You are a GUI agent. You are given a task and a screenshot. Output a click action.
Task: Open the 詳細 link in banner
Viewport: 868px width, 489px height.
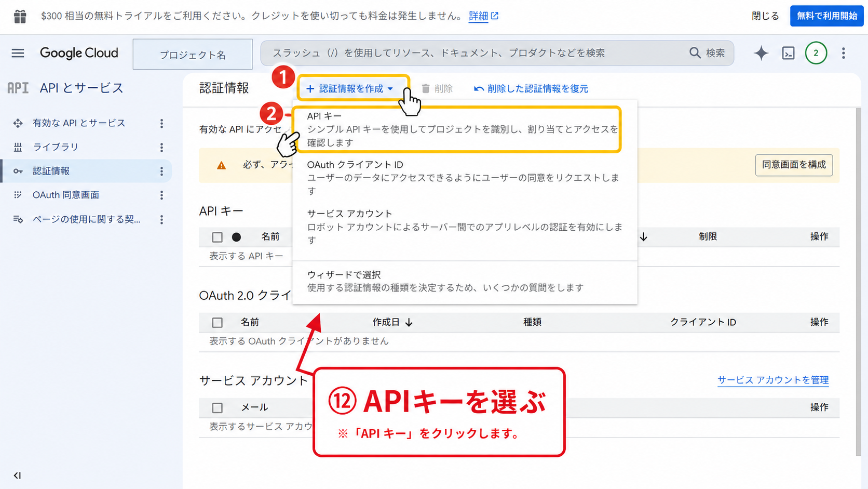(478, 16)
